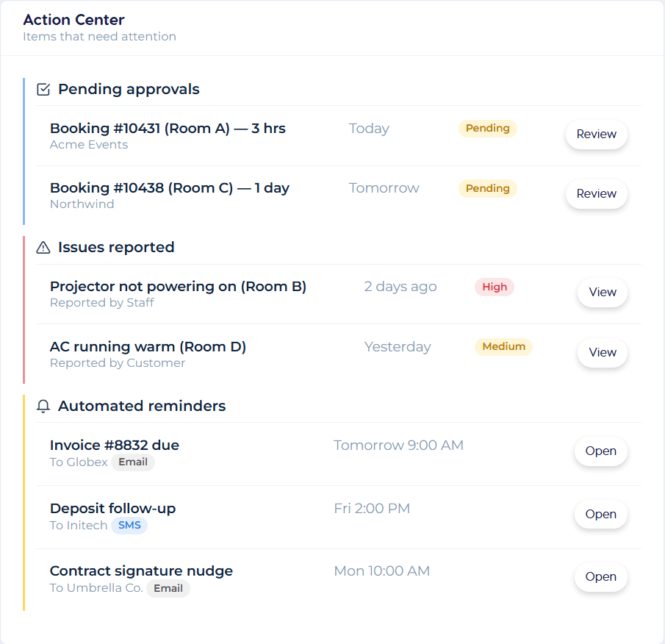The image size is (665, 644).
Task: Click the Action Center heading
Action: coord(73,20)
